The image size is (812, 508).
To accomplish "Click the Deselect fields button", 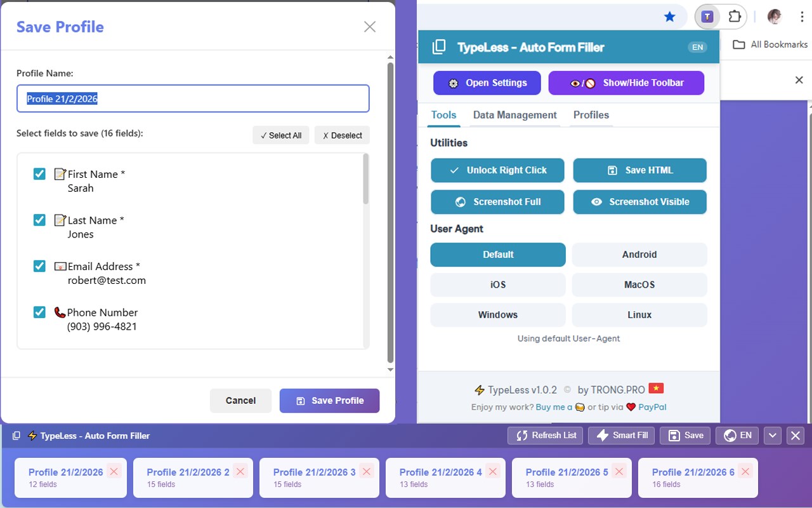I will point(342,135).
